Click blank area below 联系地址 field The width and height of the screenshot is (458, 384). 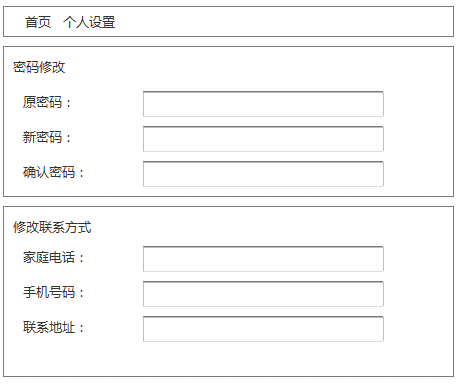[229, 359]
